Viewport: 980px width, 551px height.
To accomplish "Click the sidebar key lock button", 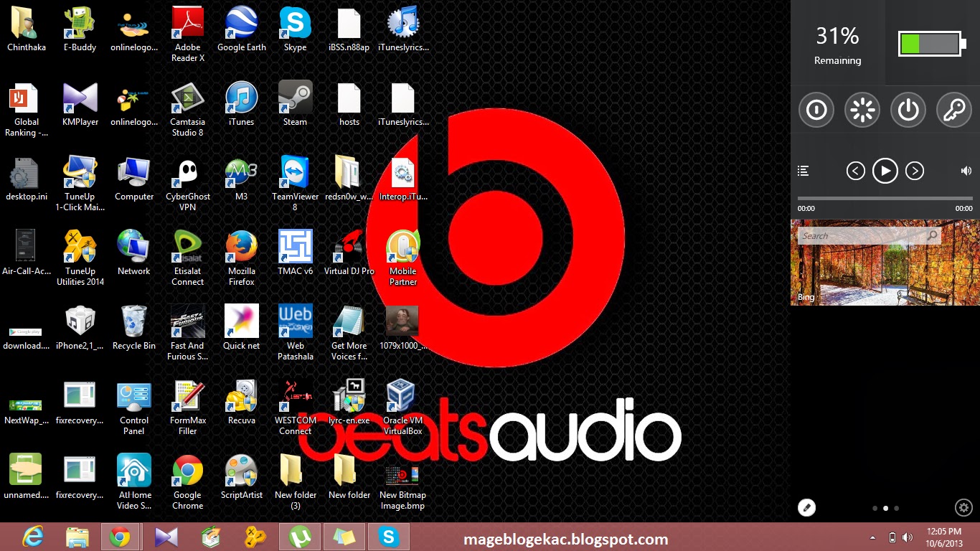I will [954, 110].
